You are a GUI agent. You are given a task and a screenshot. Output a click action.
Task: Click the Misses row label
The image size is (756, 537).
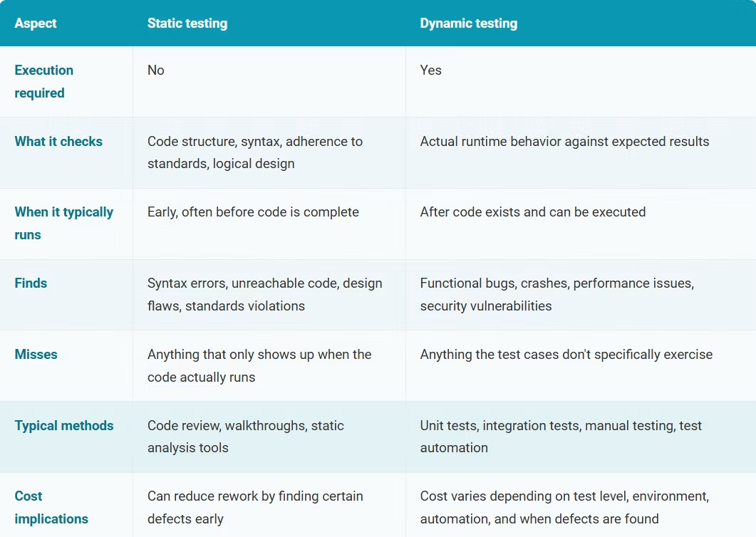[x=36, y=354]
